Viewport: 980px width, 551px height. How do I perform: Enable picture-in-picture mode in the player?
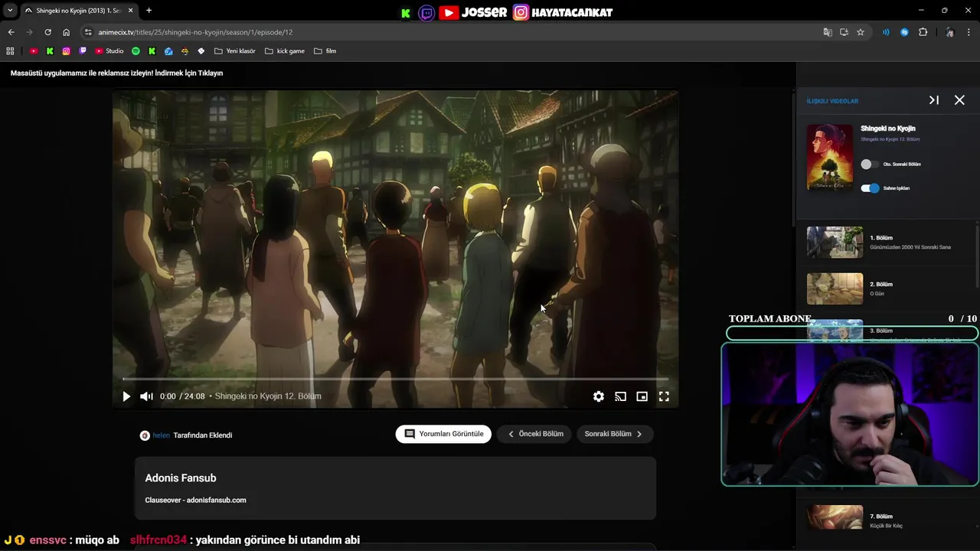(642, 396)
